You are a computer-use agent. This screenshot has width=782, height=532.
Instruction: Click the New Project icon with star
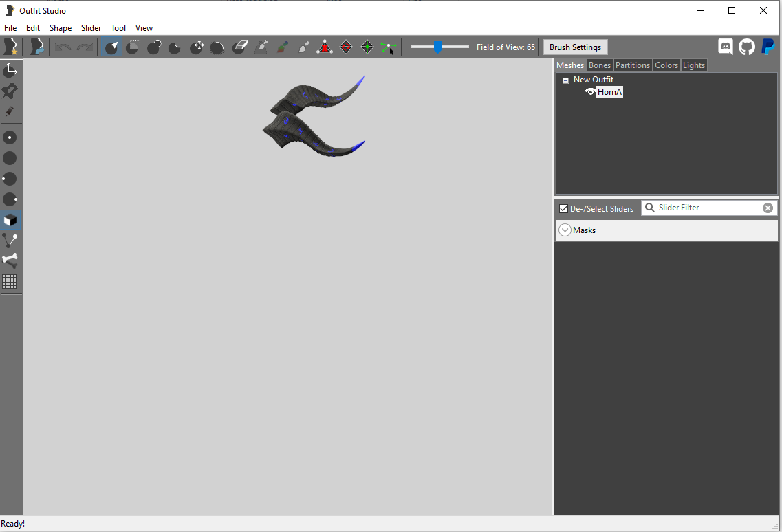[x=11, y=47]
